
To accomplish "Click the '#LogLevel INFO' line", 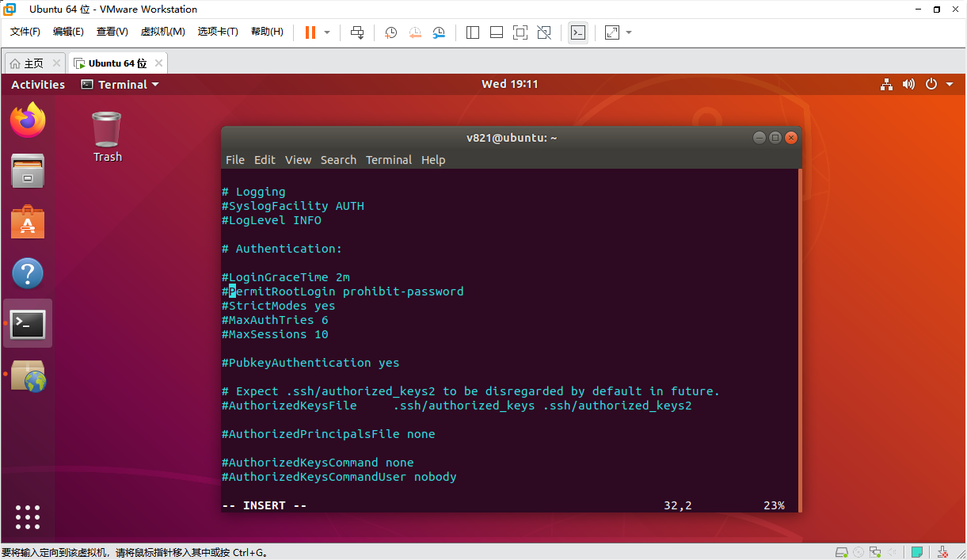I will (272, 220).
